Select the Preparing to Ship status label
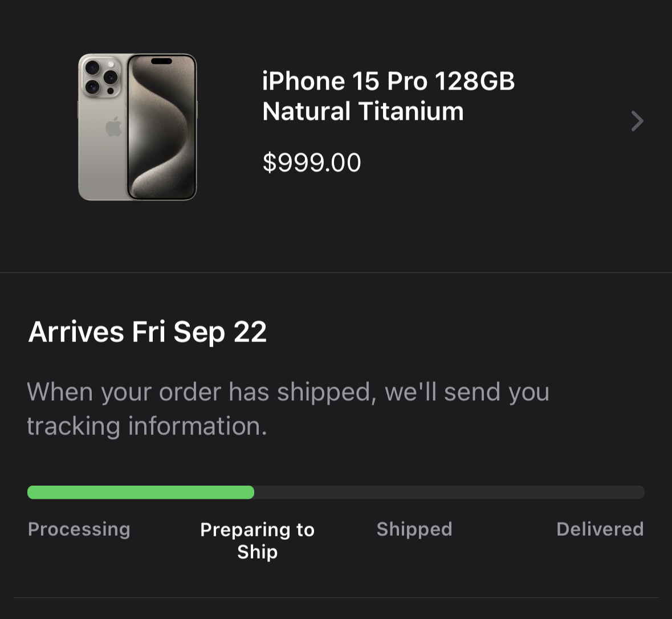This screenshot has width=672, height=619. click(x=258, y=540)
